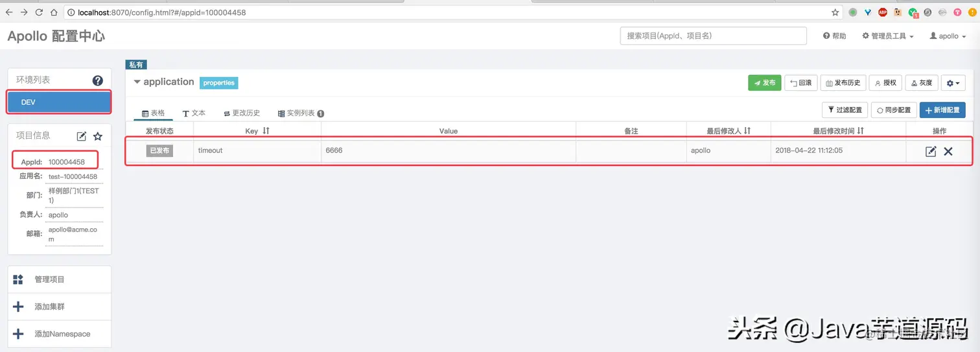Star this project as favorite
Viewport: 980px width, 352px height.
[98, 136]
